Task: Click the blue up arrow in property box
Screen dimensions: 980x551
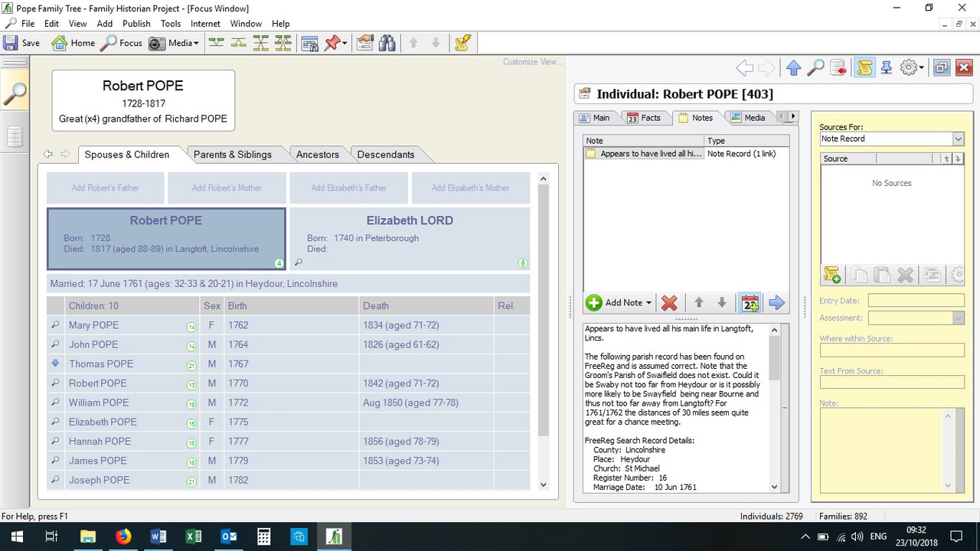Action: pyautogui.click(x=793, y=68)
